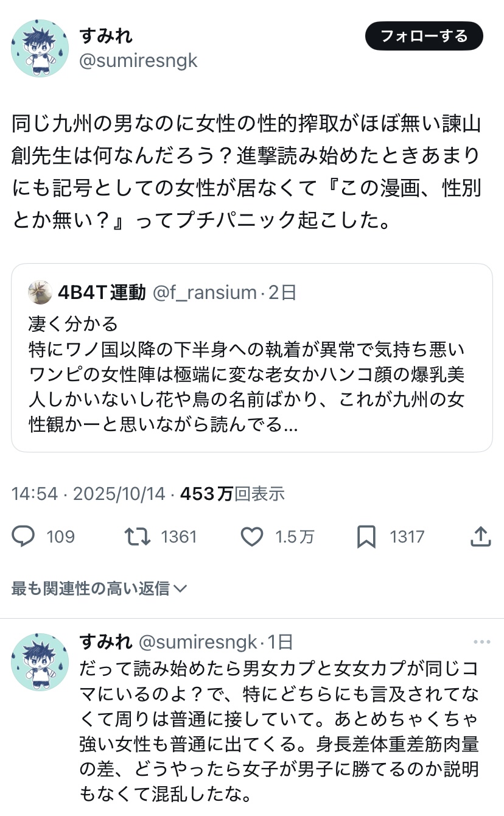Image resolution: width=504 pixels, height=816 pixels.
Task: Open すみれ profile avatar at top
Action: tap(40, 48)
